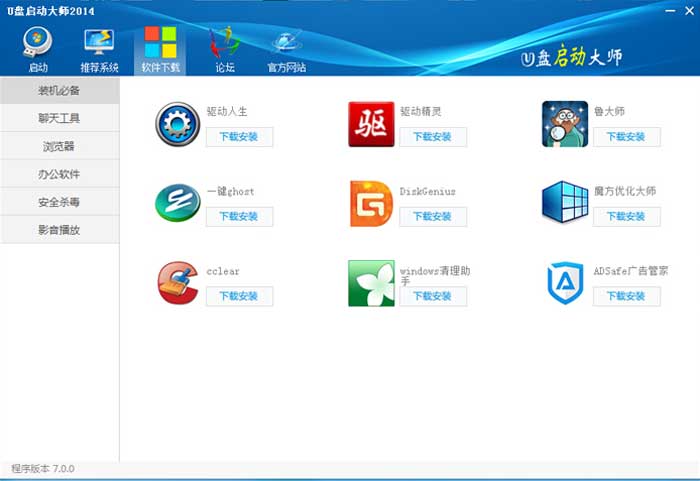Click the DiskGenius name label
The width and height of the screenshot is (700, 481).
tap(428, 192)
